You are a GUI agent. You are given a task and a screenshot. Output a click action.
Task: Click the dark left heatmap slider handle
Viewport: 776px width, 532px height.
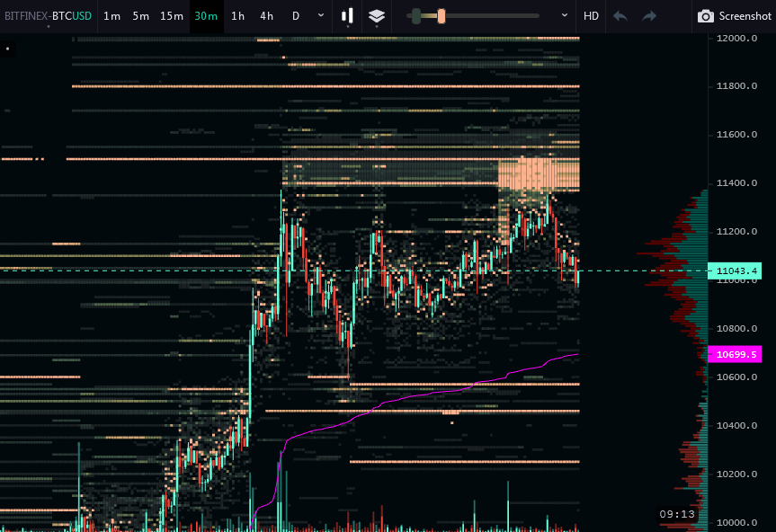[x=416, y=16]
